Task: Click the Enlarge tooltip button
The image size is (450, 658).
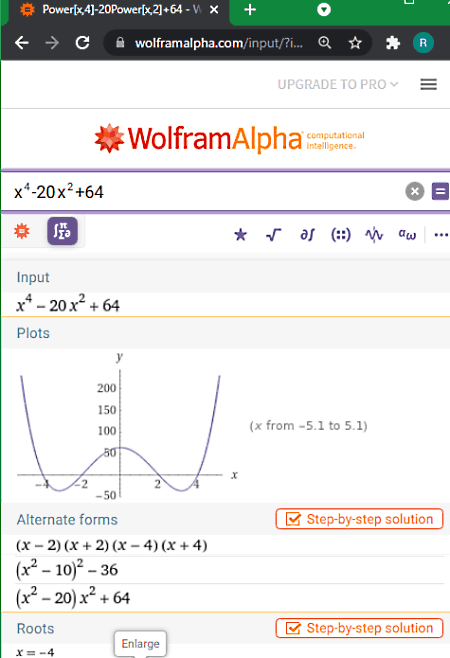Action: (x=140, y=644)
